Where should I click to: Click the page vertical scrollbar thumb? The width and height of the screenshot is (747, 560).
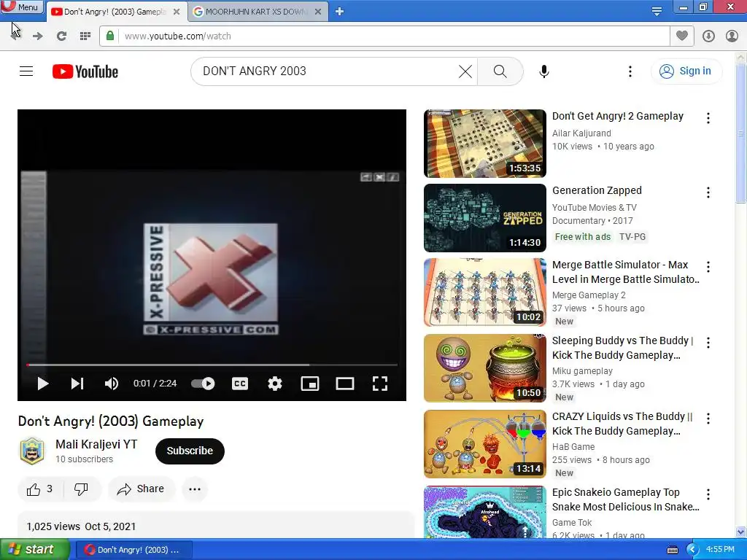[x=741, y=134]
